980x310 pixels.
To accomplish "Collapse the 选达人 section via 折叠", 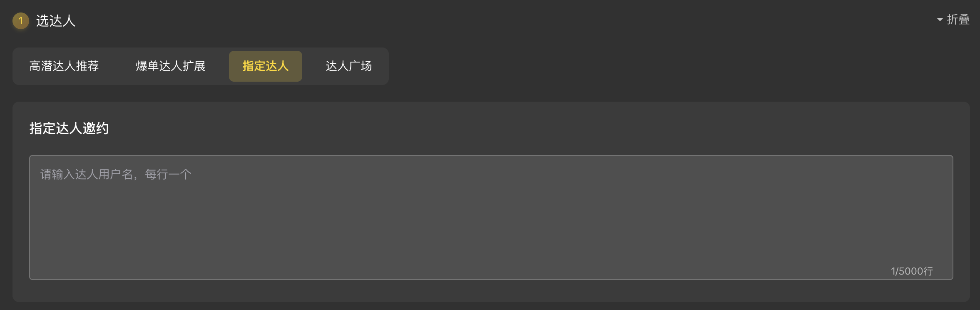I will pos(953,20).
